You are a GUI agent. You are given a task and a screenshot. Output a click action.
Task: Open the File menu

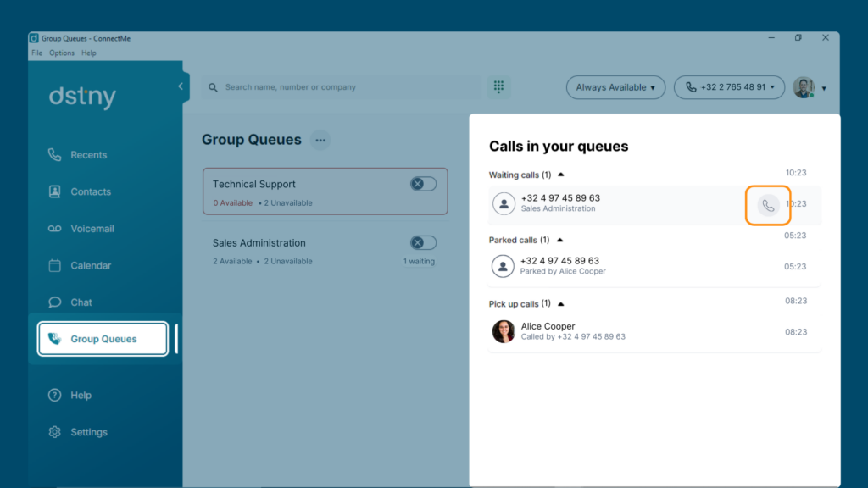click(36, 53)
